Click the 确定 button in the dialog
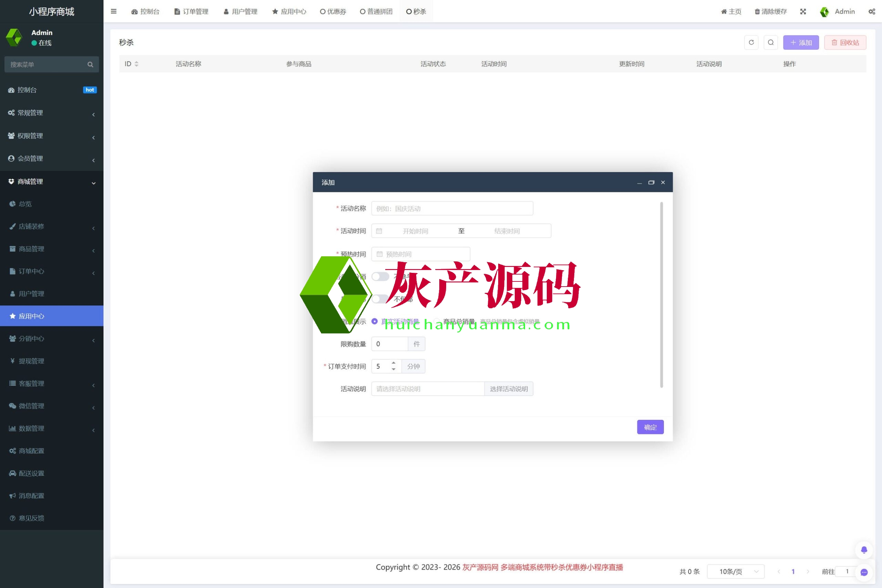 [x=650, y=427]
